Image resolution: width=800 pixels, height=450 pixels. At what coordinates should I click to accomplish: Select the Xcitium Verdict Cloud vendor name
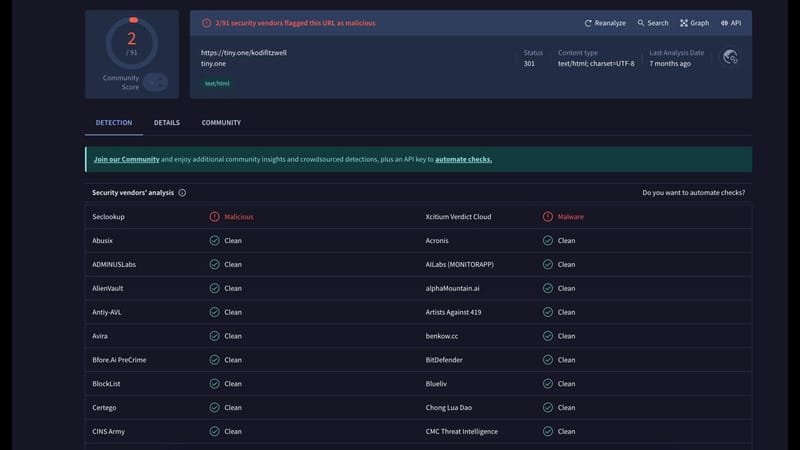(458, 217)
